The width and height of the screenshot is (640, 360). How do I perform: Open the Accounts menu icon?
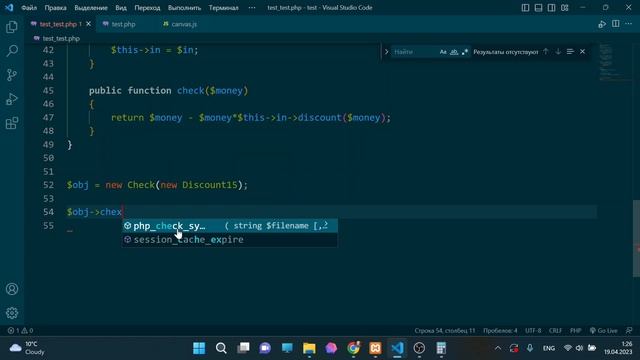[12, 289]
